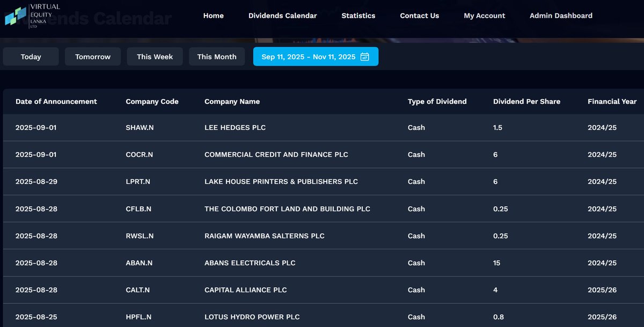The image size is (644, 327).
Task: Click LOTUS HYDRO POWER PLC
Action: pyautogui.click(x=252, y=317)
